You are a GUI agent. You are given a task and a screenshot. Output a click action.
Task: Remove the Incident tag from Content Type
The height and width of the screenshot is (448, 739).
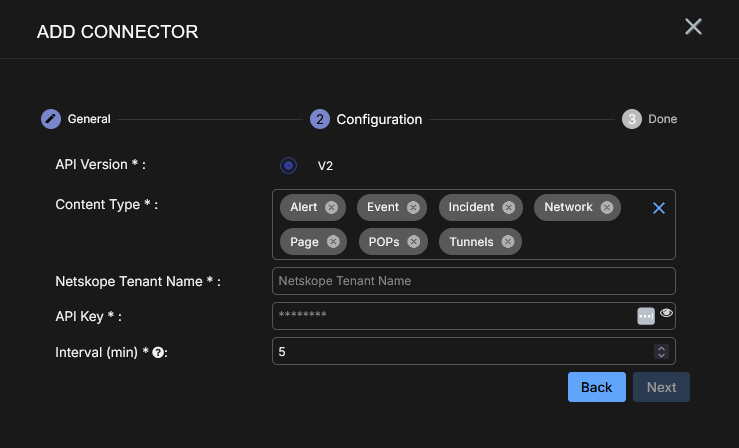pyautogui.click(x=508, y=208)
